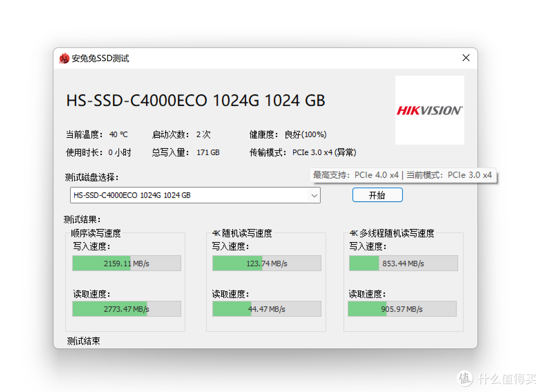This screenshot has width=542, height=392.
Task: Click the 当前温度 40 ℃ value
Action: (x=118, y=135)
